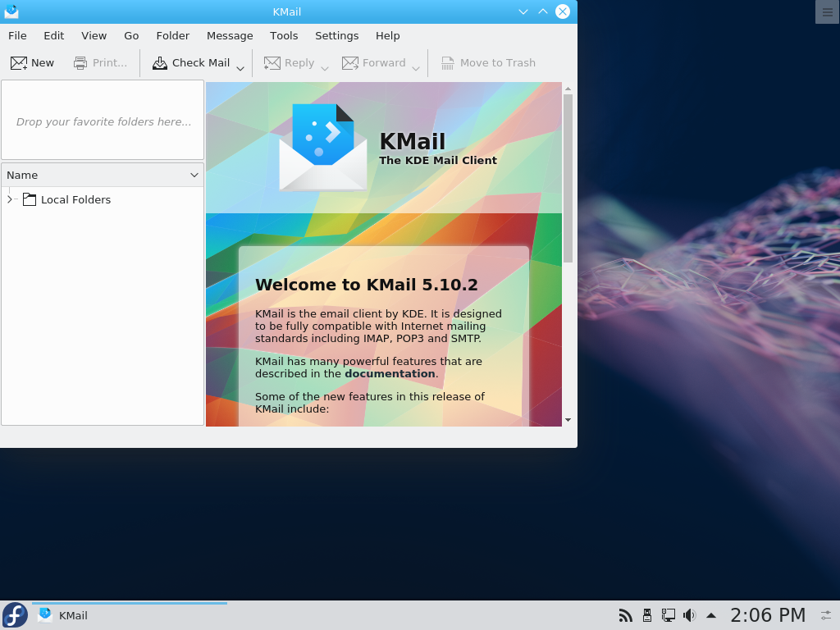Select Local Folders in the folder tree
840x630 pixels.
[75, 200]
